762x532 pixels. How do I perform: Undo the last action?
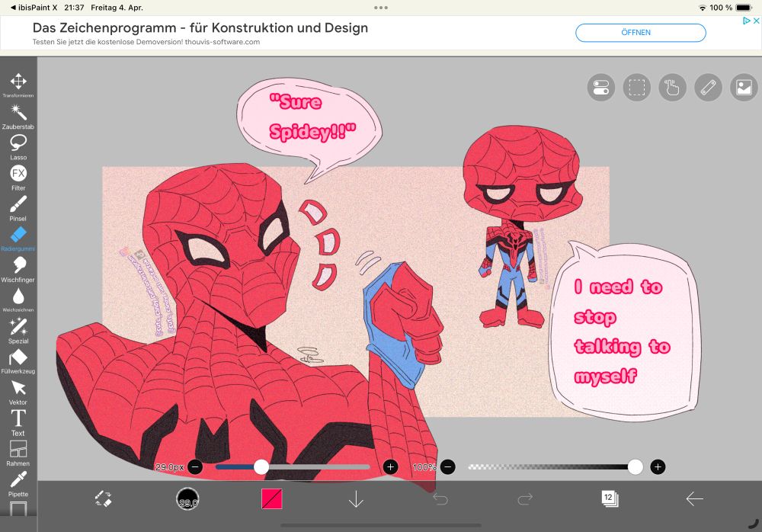tap(440, 498)
